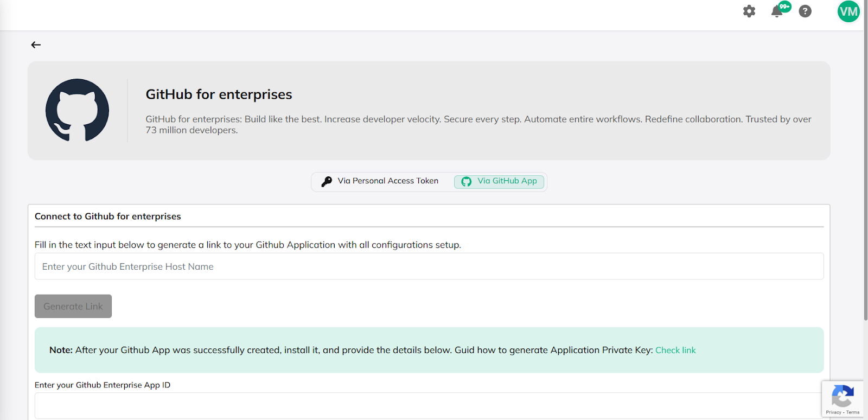The image size is (868, 420).
Task: Open the settings gear icon
Action: 749,11
